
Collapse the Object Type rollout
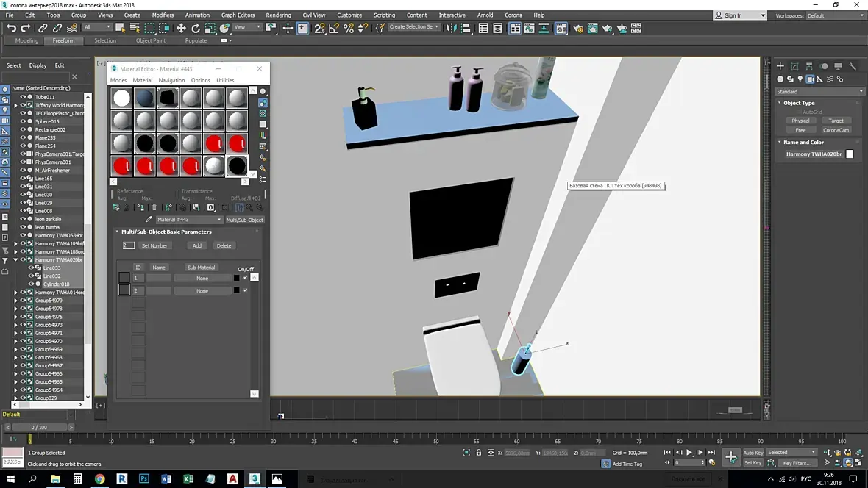coord(799,103)
